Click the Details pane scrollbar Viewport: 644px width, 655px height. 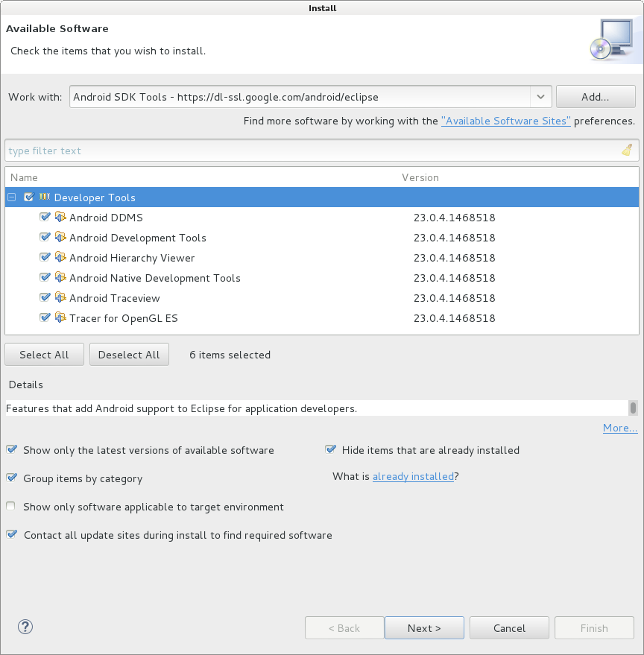coord(633,408)
